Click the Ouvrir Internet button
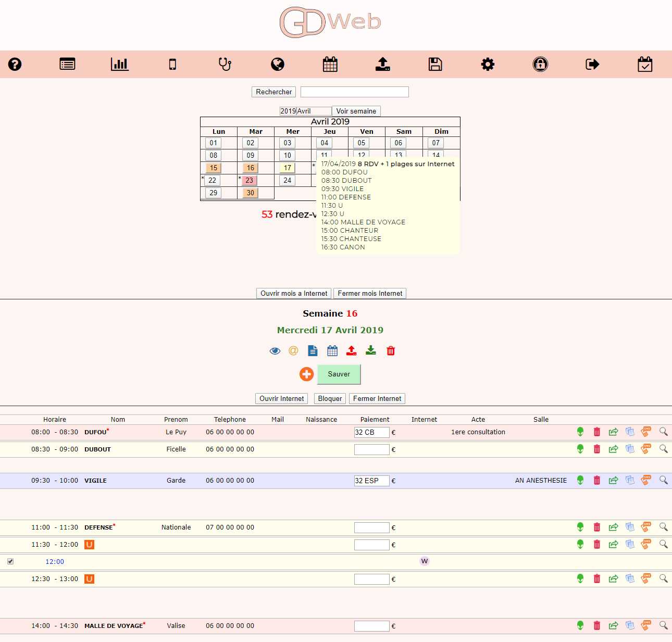This screenshot has height=642, width=672. coord(282,398)
